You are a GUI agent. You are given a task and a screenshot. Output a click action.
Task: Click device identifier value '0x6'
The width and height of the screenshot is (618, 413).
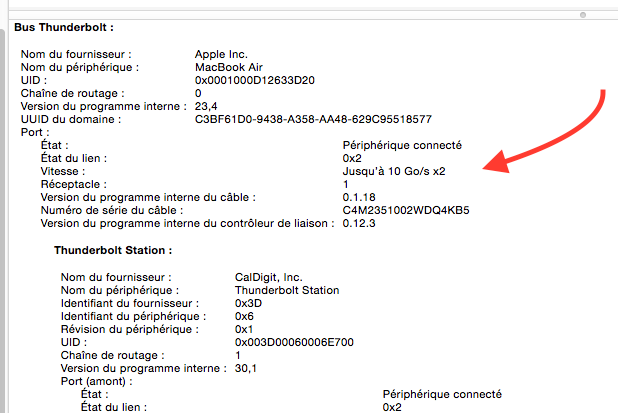(x=244, y=316)
